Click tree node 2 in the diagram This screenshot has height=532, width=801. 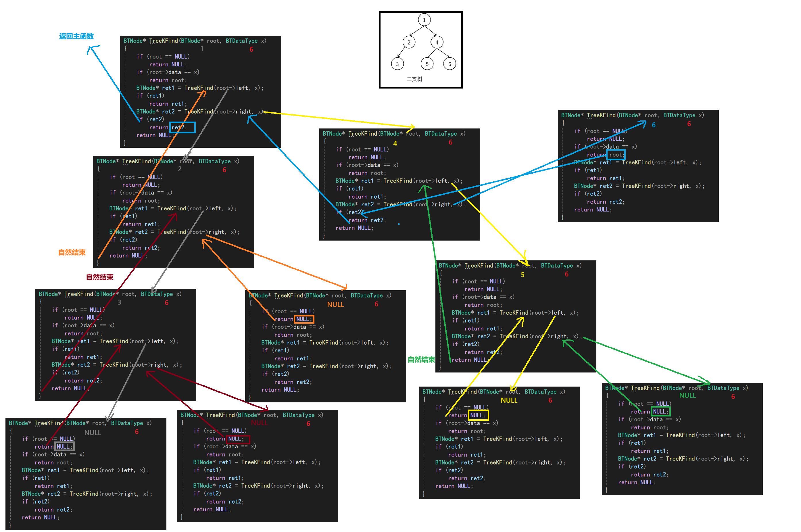pos(409,43)
